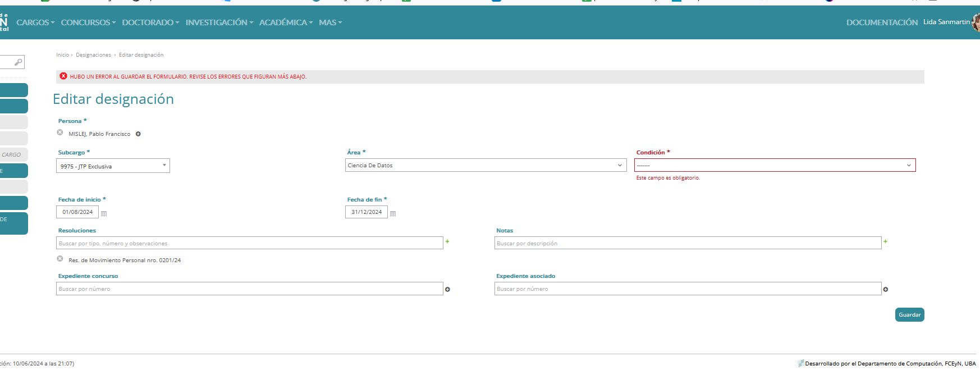Viewport: 980px width, 384px height.
Task: Click the Expediente asociado search field
Action: [688, 289]
